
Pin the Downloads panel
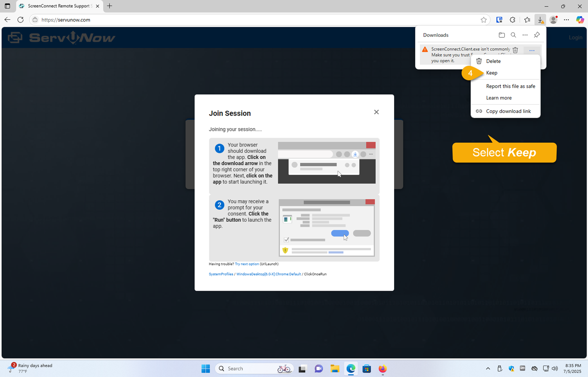[x=537, y=35]
